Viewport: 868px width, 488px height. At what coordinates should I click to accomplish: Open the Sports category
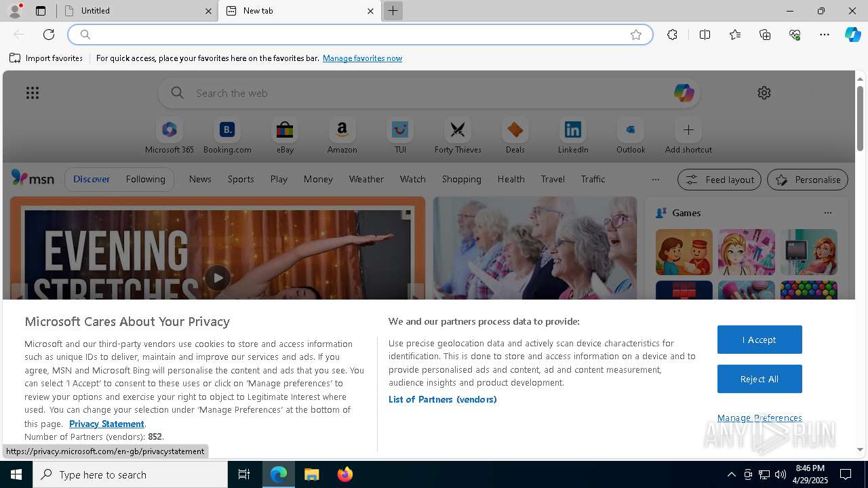click(x=241, y=179)
